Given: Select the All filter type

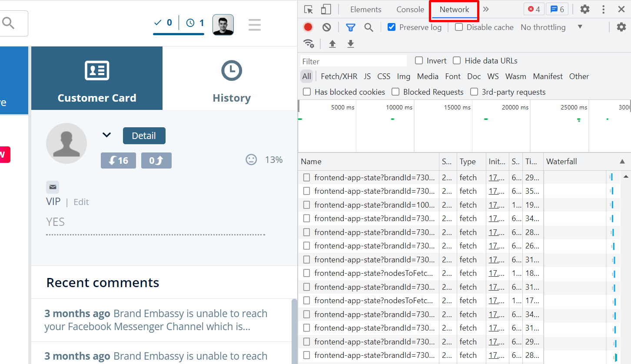Looking at the screenshot, I should coord(307,76).
